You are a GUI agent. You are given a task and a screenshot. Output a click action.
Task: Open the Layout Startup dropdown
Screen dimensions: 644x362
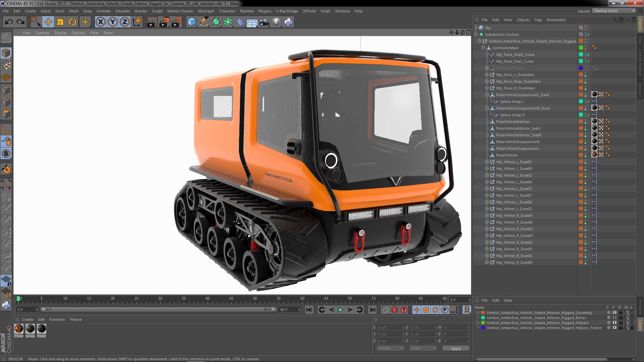tap(614, 11)
